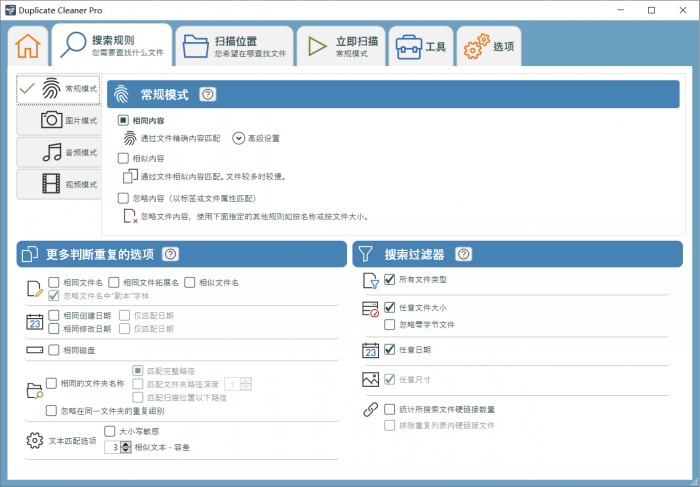Click the file size filter icon
This screenshot has width=700, height=487.
(371, 309)
